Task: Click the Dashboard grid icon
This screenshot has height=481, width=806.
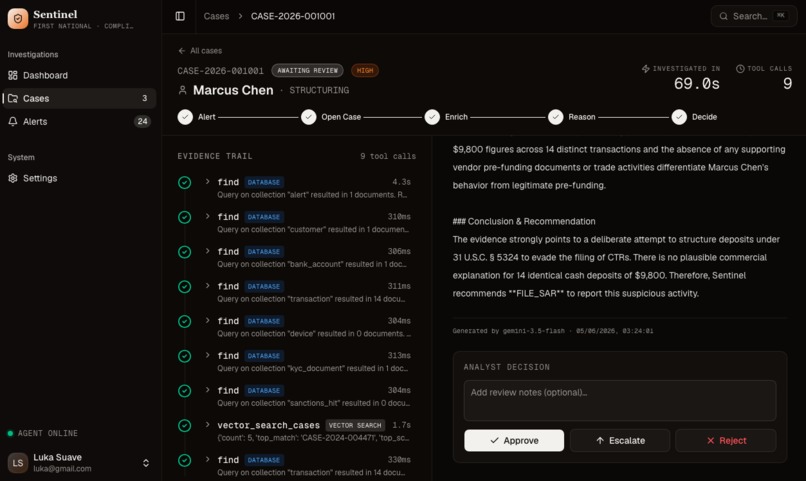Action: click(13, 75)
